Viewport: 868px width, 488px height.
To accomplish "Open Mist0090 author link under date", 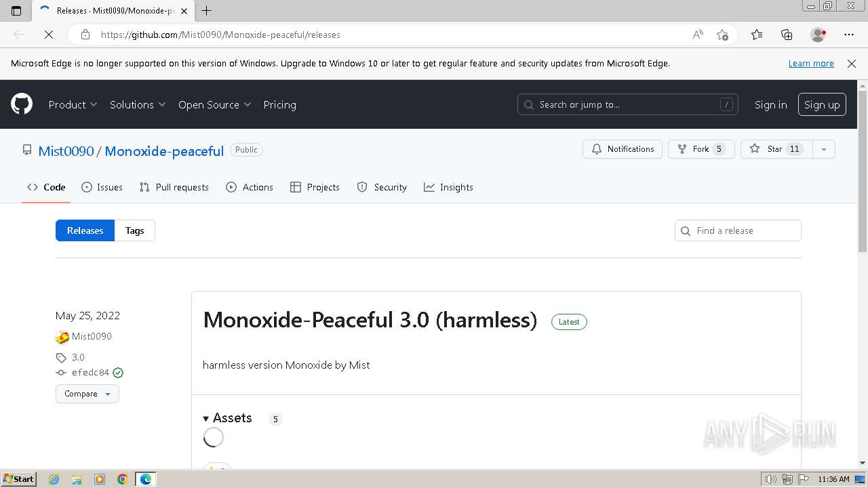I will click(92, 336).
